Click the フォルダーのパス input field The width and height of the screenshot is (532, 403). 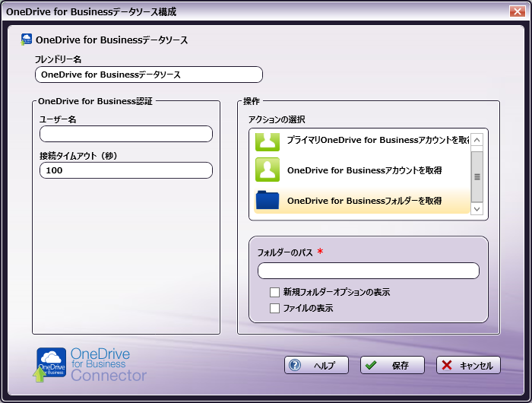point(368,271)
